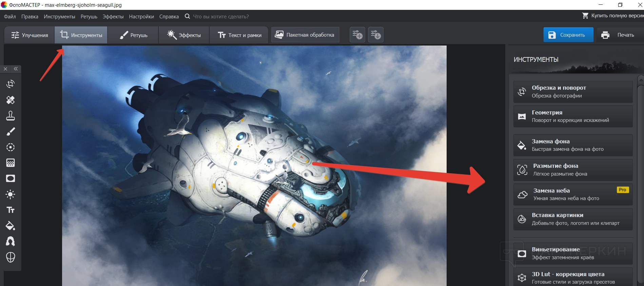Select the crop and rotate tool in left sidebar
644x286 pixels.
[11, 84]
